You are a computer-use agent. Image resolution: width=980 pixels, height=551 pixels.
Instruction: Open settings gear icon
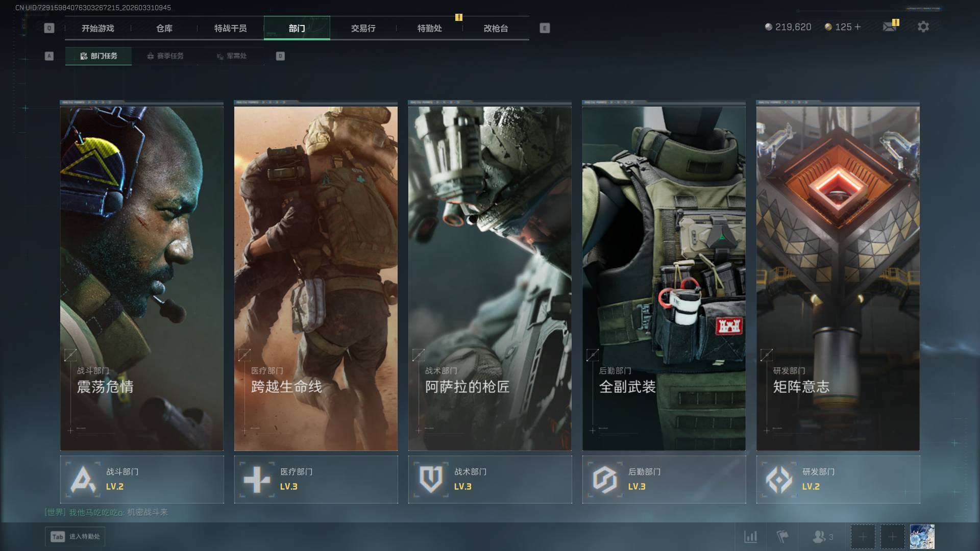(923, 27)
